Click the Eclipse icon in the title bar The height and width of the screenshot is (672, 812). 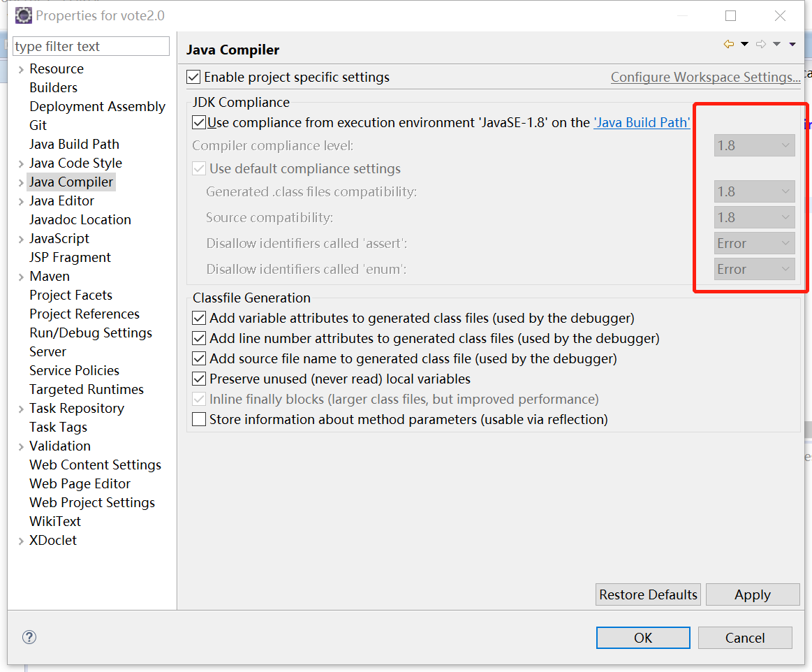[x=23, y=15]
